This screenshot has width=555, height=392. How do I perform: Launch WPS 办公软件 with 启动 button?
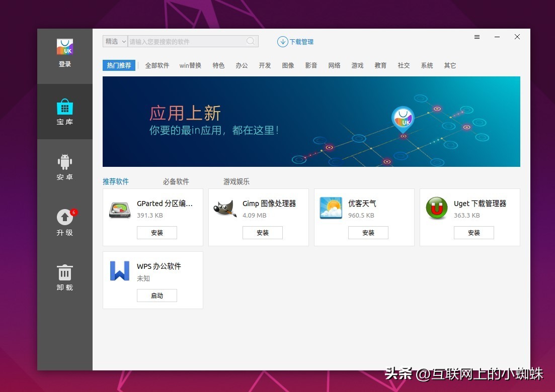(x=156, y=295)
